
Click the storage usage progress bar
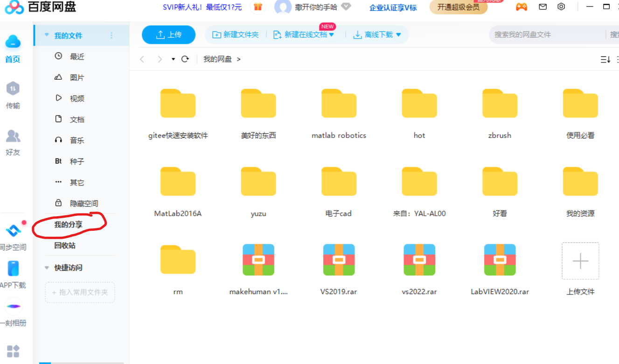coord(82,363)
